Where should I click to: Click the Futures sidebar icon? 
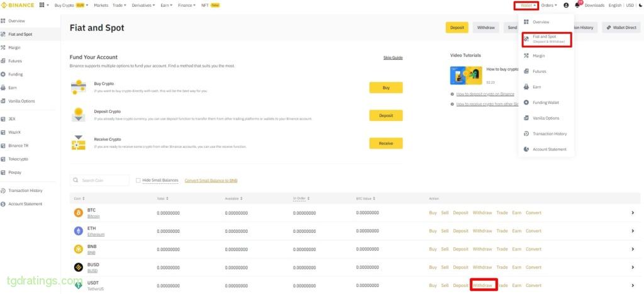tap(3, 61)
